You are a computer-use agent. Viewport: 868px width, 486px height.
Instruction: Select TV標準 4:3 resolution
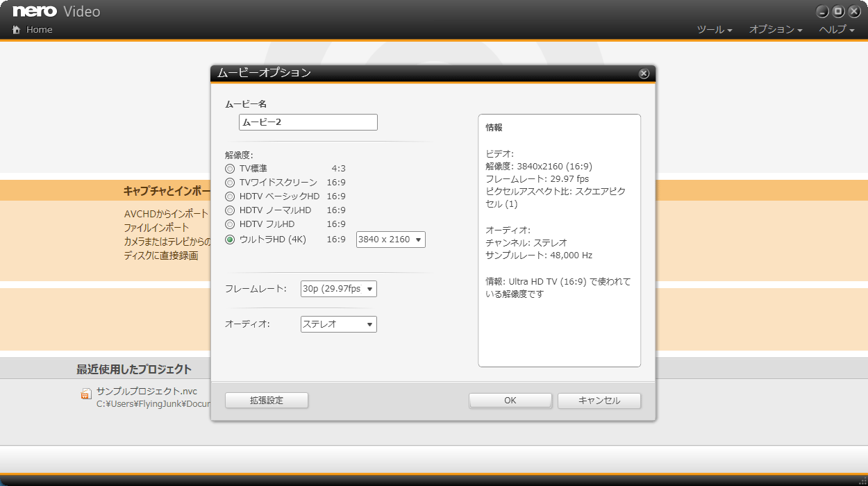(x=230, y=169)
